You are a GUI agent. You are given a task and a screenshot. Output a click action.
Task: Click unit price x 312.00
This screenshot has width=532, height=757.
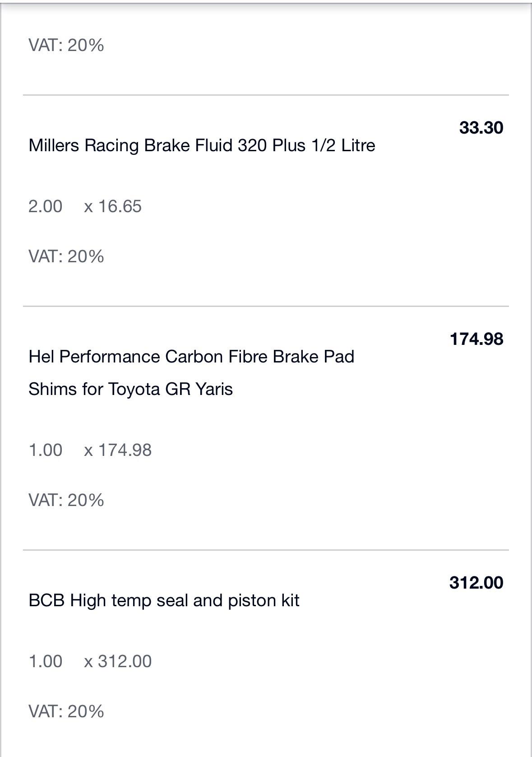[118, 661]
